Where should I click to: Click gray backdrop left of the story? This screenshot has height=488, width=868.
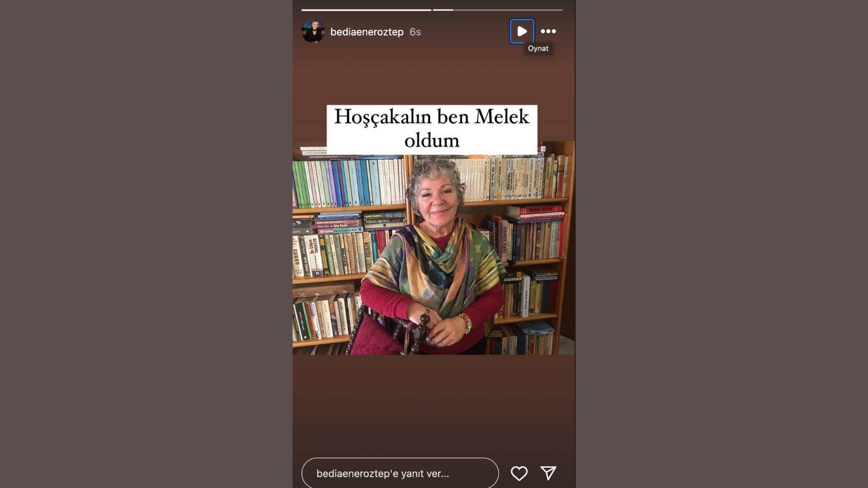click(146, 244)
